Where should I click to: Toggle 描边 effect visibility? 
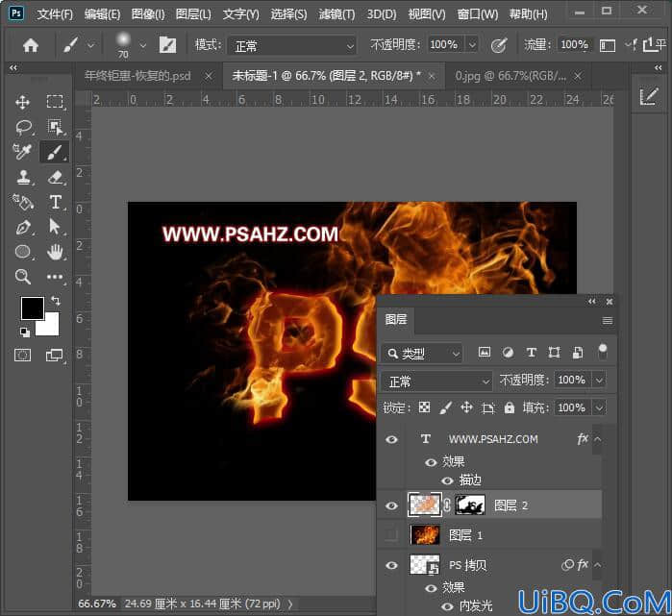pyautogui.click(x=447, y=481)
